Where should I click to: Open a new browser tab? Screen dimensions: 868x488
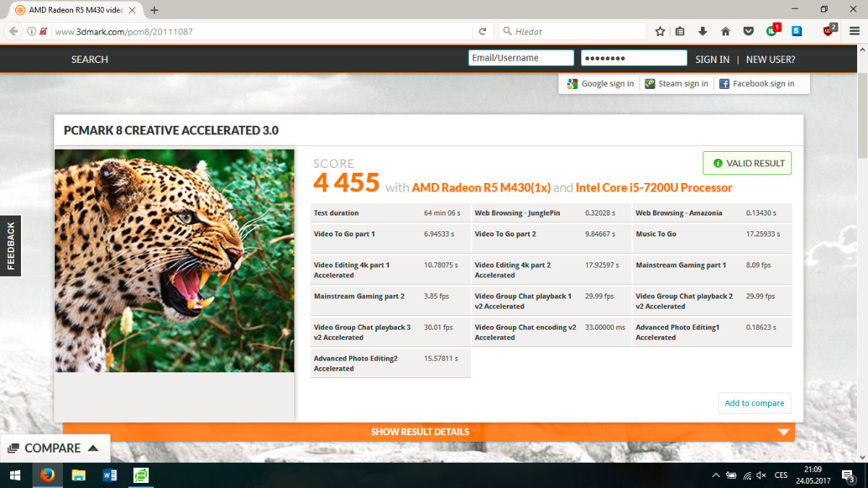pos(154,10)
